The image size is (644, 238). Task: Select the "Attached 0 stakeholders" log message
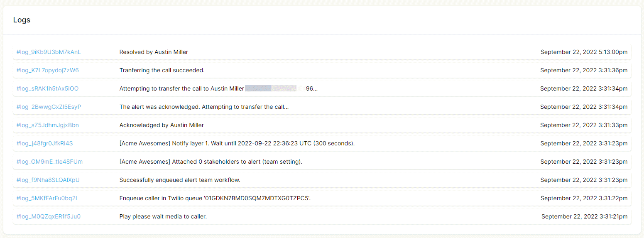click(211, 162)
